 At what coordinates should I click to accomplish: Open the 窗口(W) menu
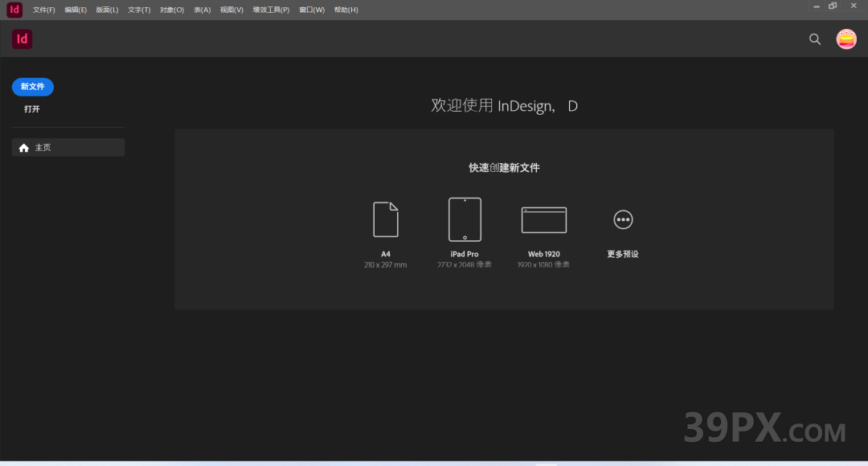(312, 10)
